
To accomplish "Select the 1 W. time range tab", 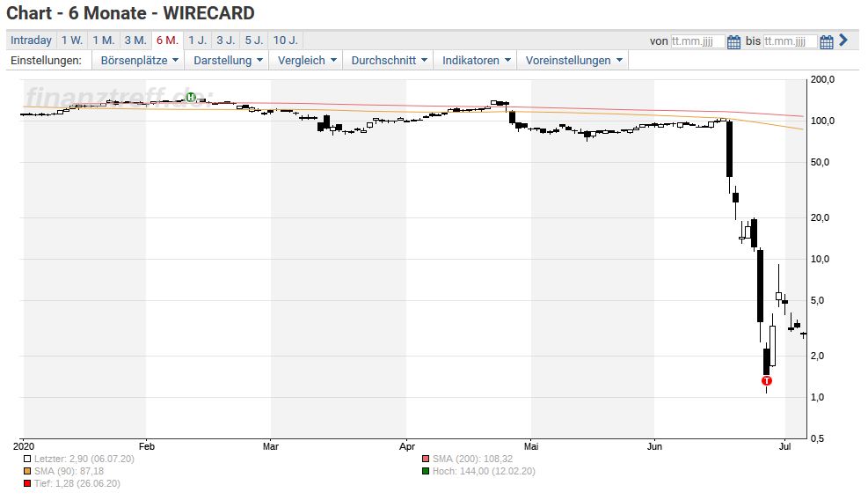I will (72, 40).
